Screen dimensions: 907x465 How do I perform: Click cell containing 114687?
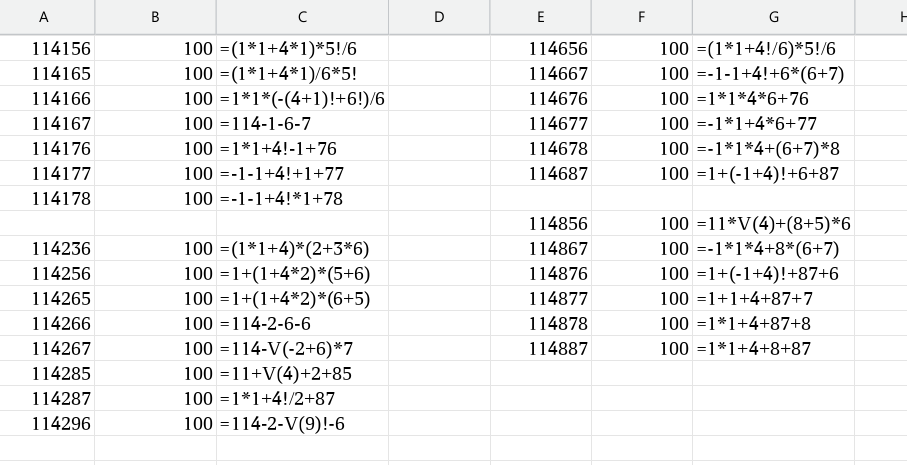(541, 174)
